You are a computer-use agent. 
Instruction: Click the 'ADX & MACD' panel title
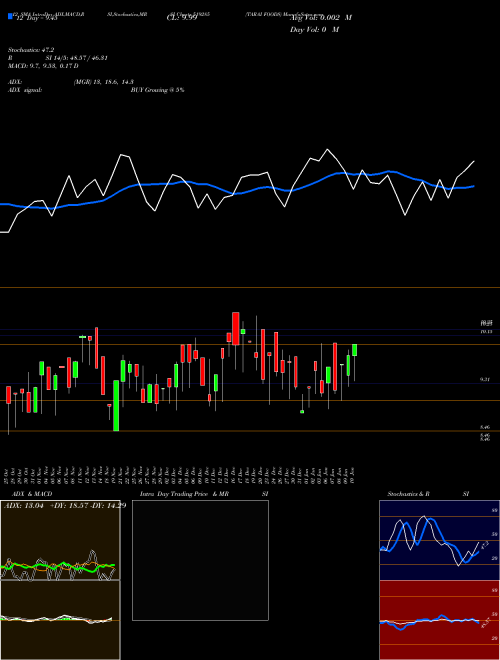click(32, 494)
